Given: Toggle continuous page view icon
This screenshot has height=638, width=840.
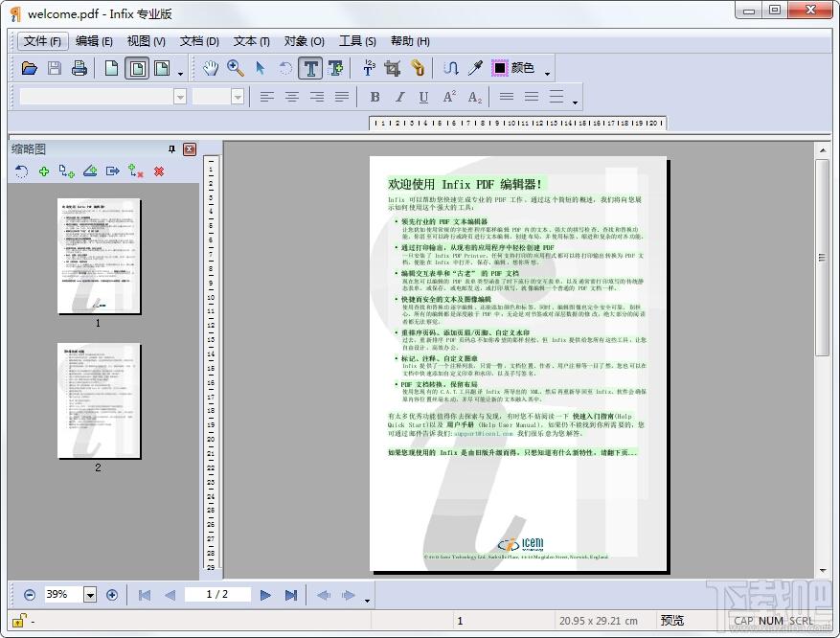Looking at the screenshot, I should 137,69.
